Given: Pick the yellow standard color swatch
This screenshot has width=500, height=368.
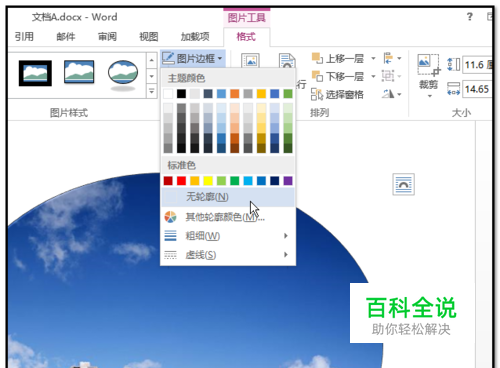Looking at the screenshot, I should pos(208,181).
